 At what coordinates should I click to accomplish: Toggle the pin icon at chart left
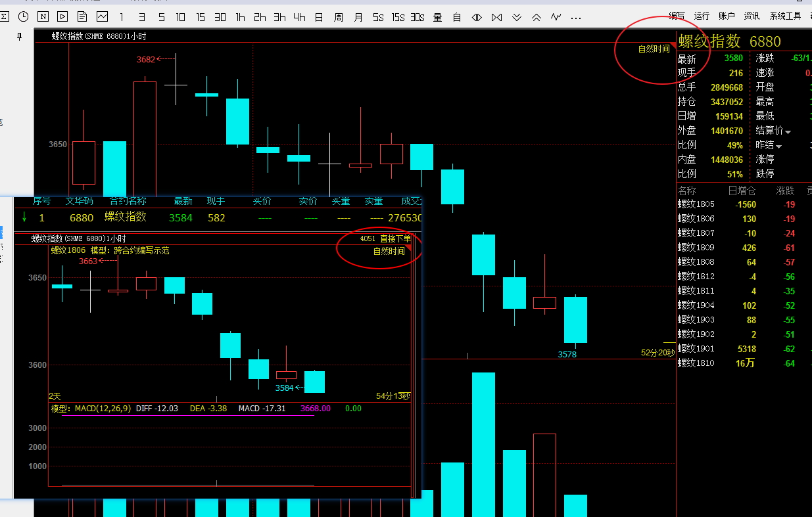click(20, 37)
